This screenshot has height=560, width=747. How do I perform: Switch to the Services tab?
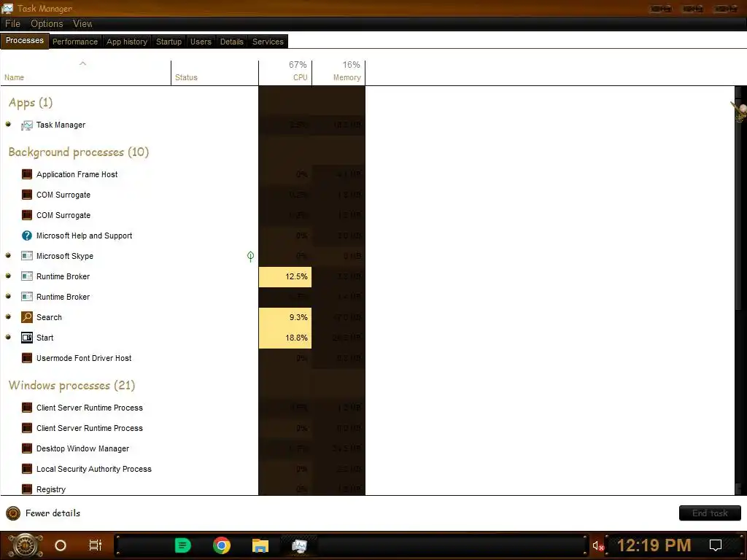coord(268,42)
